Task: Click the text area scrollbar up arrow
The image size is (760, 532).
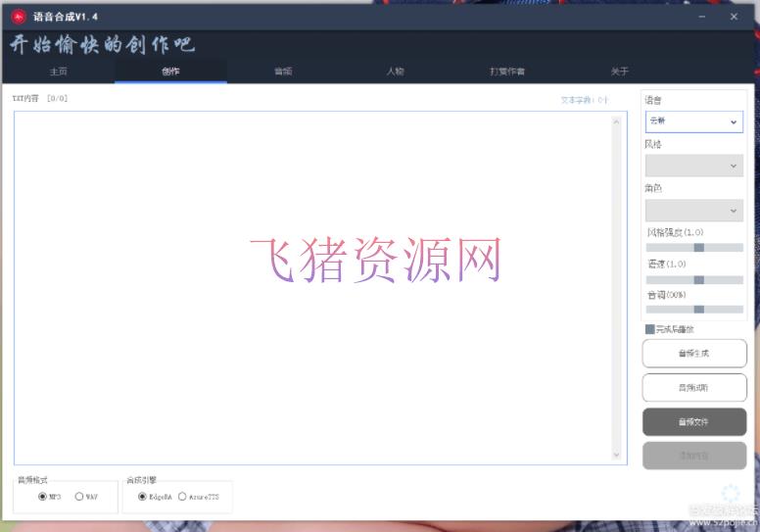Action: coord(617,121)
